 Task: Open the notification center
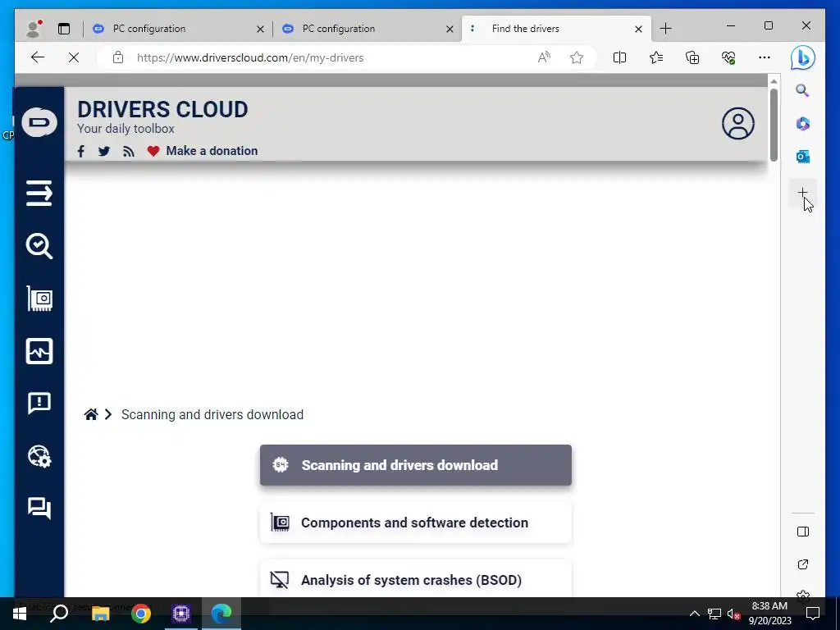pos(812,614)
